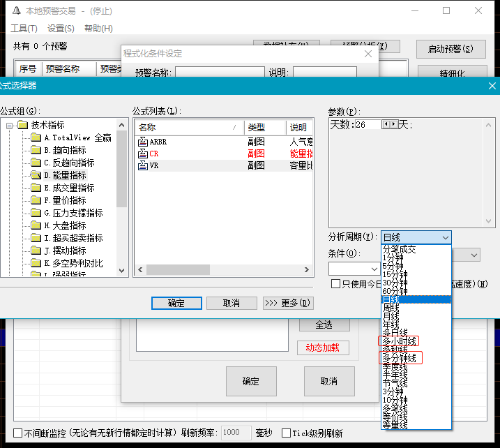Enable 不间断监控 checkbox

click(x=19, y=433)
